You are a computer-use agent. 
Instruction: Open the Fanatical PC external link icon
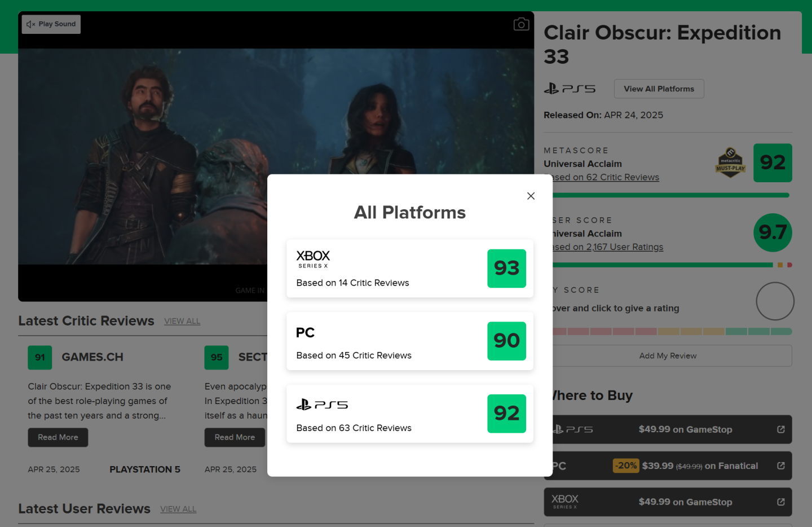tap(780, 465)
